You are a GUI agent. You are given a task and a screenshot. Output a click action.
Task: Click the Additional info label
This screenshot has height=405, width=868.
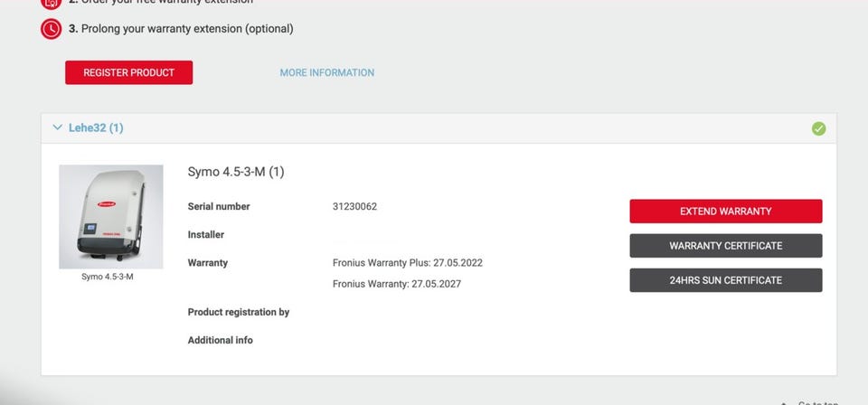point(221,340)
